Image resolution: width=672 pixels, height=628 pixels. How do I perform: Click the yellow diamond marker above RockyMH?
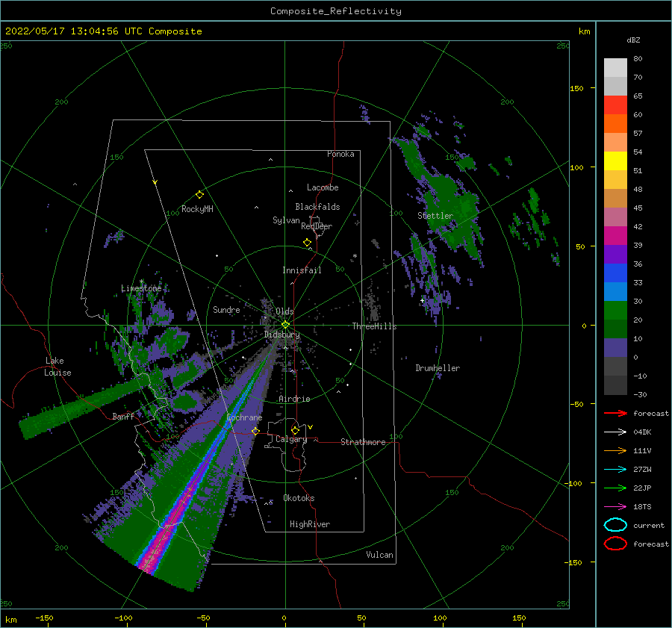coord(199,195)
